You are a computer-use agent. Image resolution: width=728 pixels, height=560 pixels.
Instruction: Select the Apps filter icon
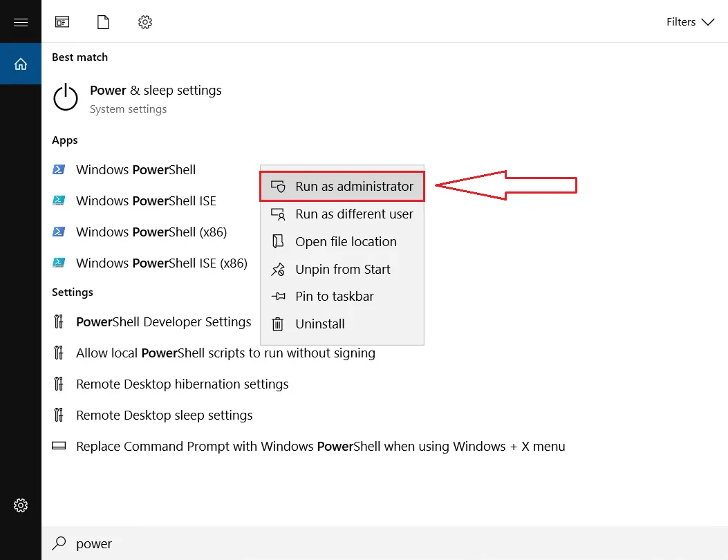point(62,21)
